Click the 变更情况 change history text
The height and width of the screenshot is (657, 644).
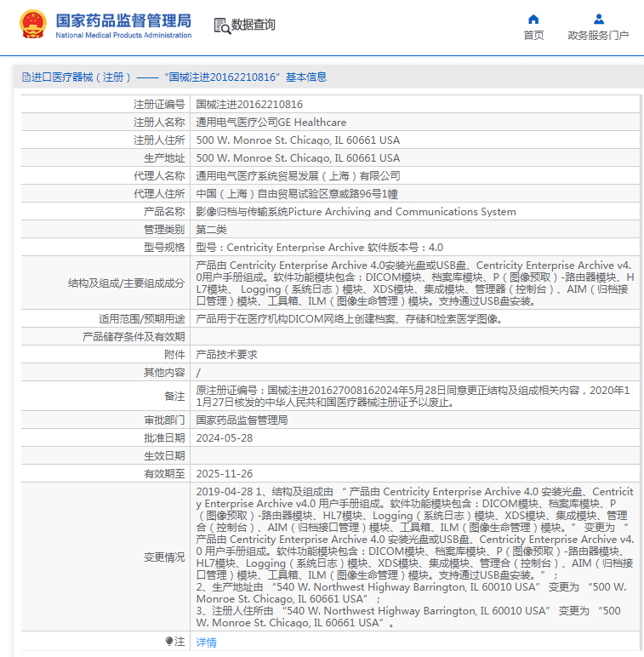pos(415,557)
